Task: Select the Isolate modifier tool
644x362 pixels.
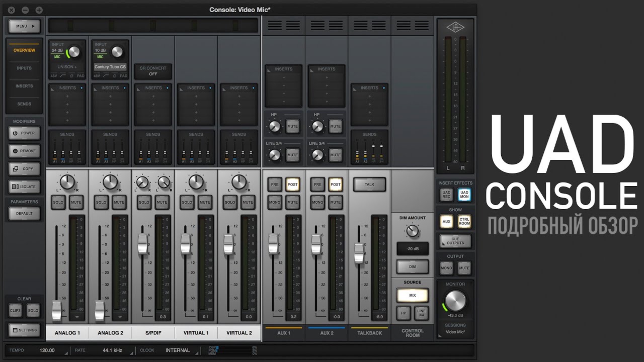Action: 24,187
